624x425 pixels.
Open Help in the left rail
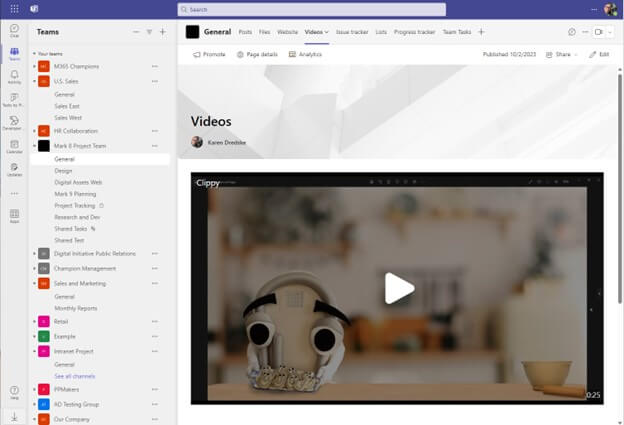[14, 392]
